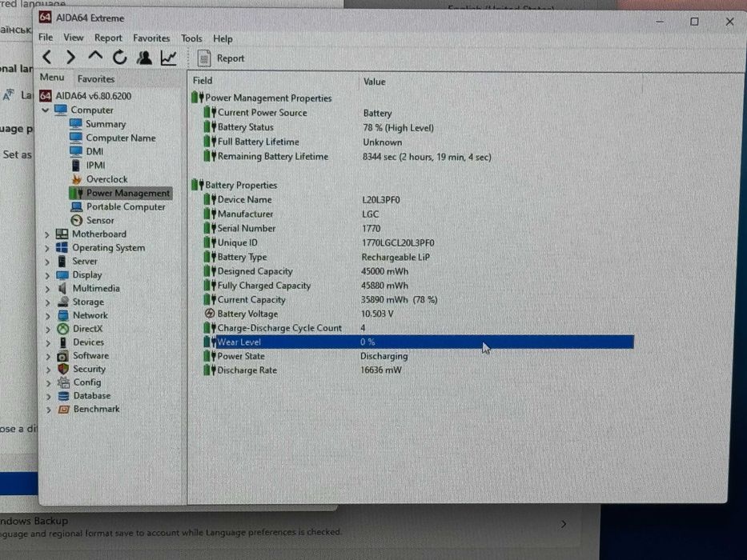The height and width of the screenshot is (560, 747).
Task: Expand the Operating System tree node
Action: 46,248
